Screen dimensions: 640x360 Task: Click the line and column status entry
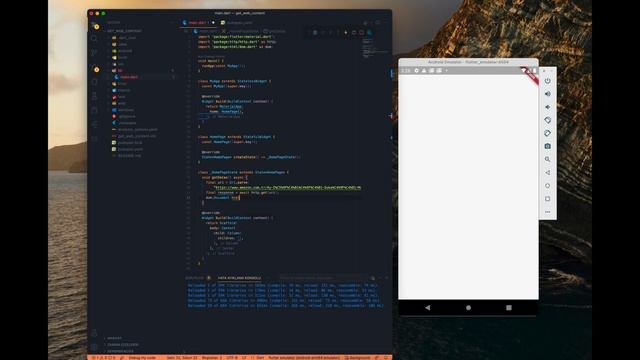click(182, 358)
